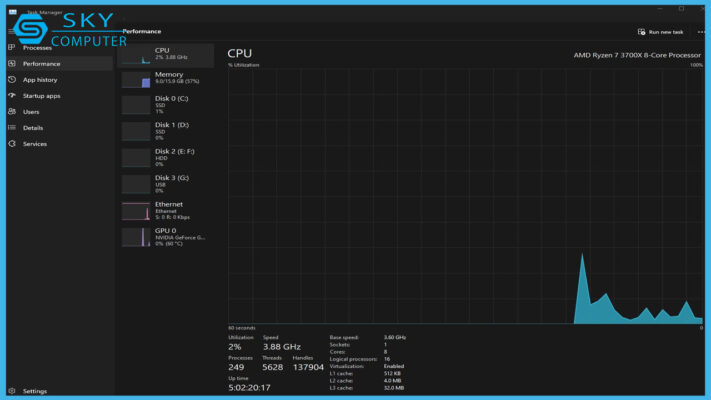The width and height of the screenshot is (711, 400).
Task: Click the Run new task button
Action: pos(661,32)
